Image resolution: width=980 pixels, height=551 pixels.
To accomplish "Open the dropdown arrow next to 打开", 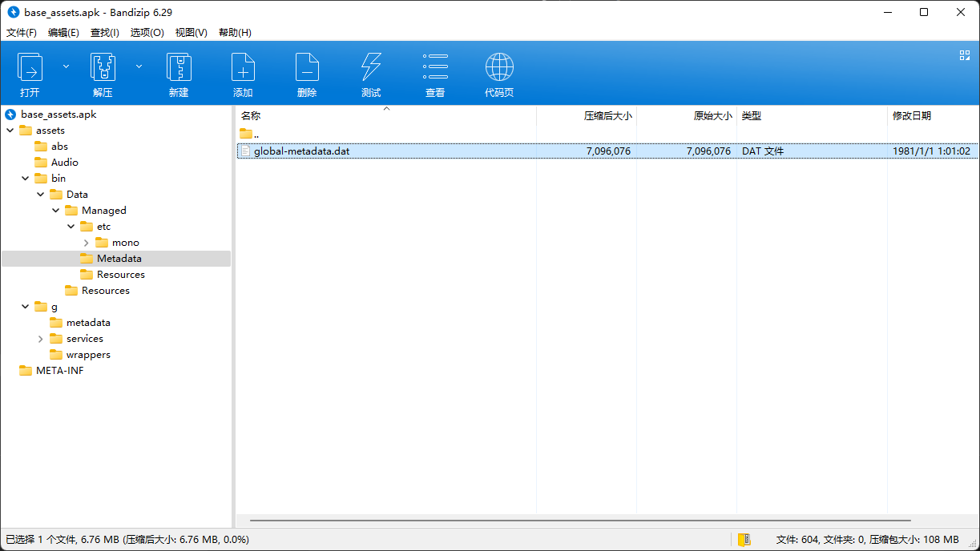I will [66, 66].
